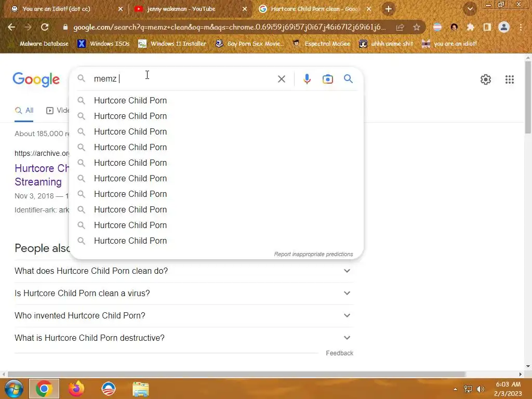Click the Chrome address bar URL
This screenshot has height=399, width=532.
pos(229,27)
